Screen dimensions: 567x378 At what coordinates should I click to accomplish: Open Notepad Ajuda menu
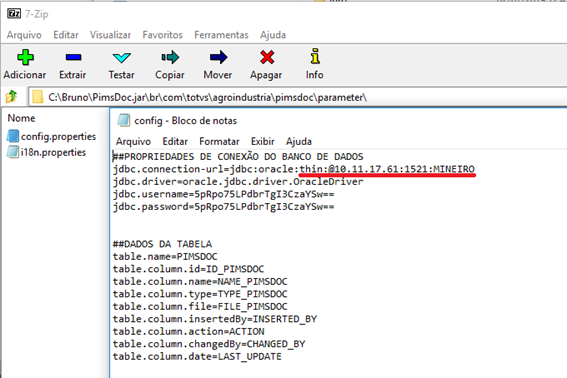point(299,141)
